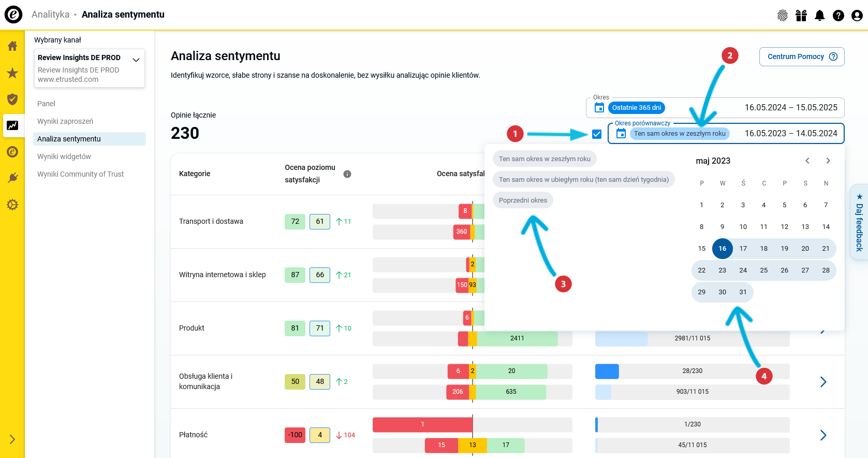Open the gift icon in header
This screenshot has width=868, height=458.
[x=801, y=16]
